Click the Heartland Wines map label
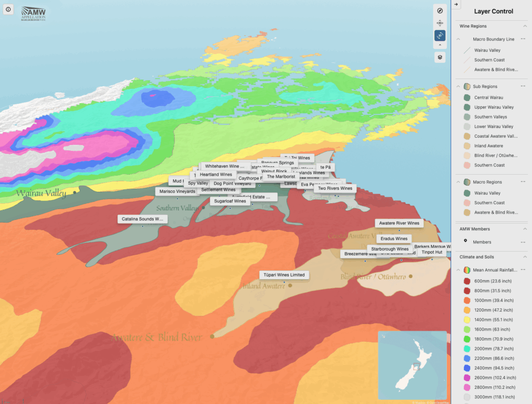The width and height of the screenshot is (532, 404). [x=216, y=175]
